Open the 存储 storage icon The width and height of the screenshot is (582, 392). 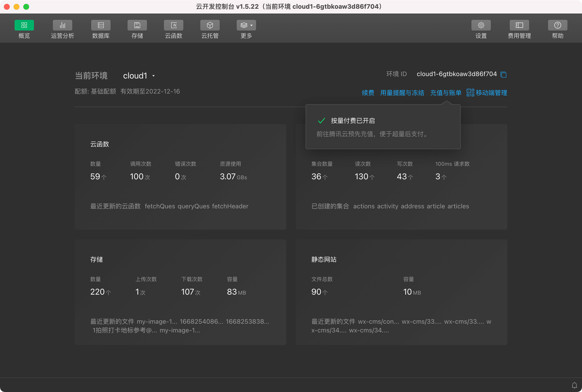(x=137, y=25)
